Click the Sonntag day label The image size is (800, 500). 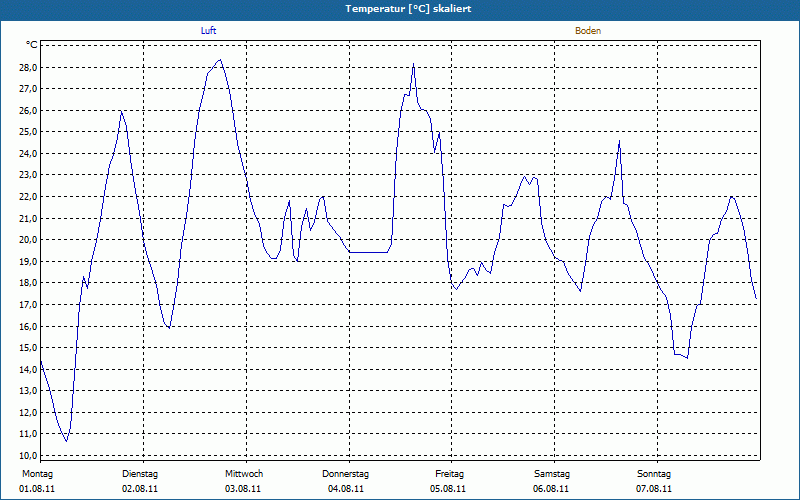(654, 474)
